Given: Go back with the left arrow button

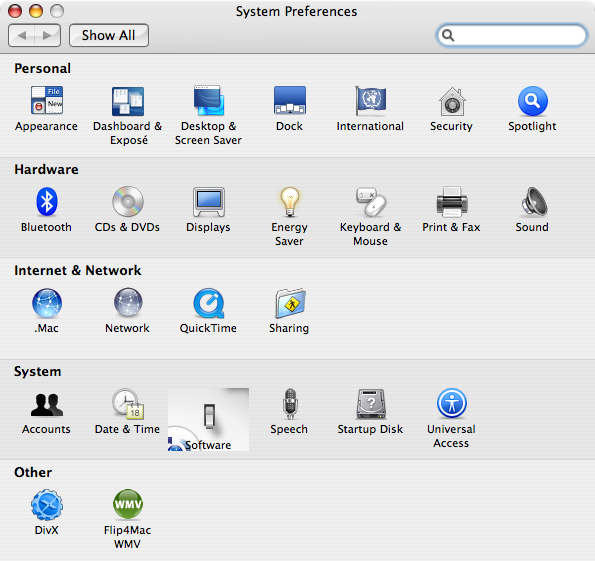Looking at the screenshot, I should coord(21,35).
